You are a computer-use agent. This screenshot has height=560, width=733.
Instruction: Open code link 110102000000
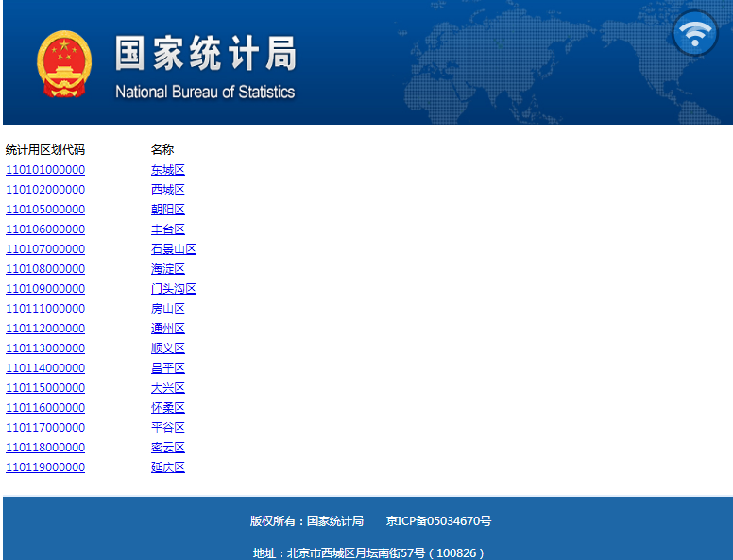(x=45, y=189)
